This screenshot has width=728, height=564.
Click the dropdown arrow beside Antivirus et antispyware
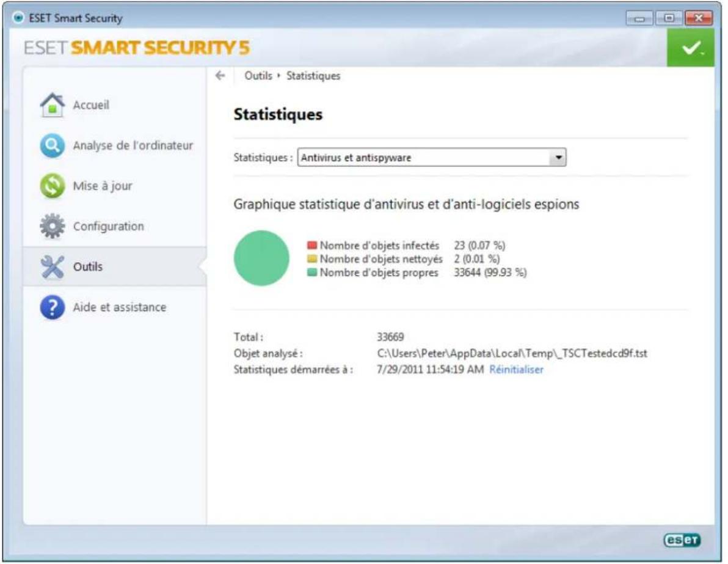tap(558, 158)
